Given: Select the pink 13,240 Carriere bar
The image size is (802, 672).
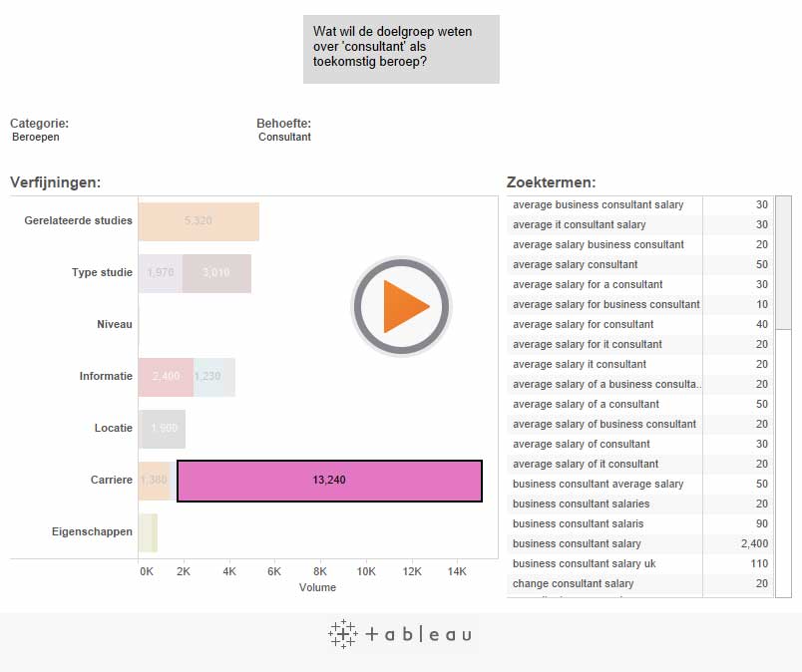Looking at the screenshot, I should pos(329,481).
